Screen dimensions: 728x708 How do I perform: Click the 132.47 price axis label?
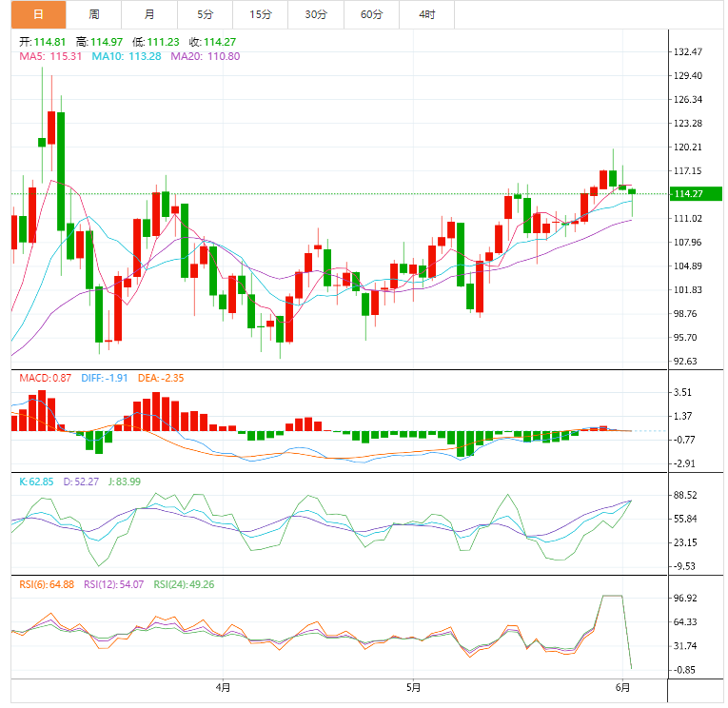[688, 52]
